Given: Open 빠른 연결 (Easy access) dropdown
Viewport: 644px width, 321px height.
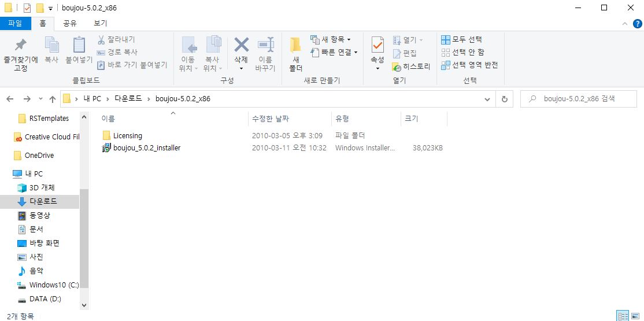Looking at the screenshot, I should tap(334, 52).
